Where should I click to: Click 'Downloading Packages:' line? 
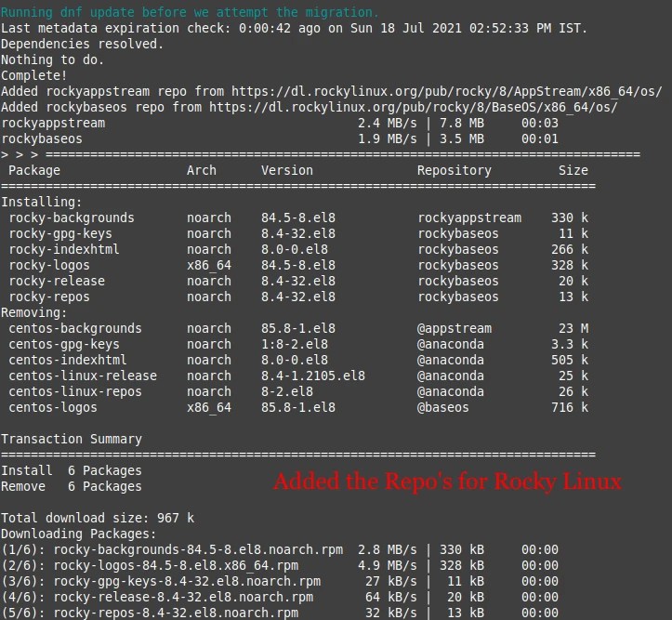(78, 534)
